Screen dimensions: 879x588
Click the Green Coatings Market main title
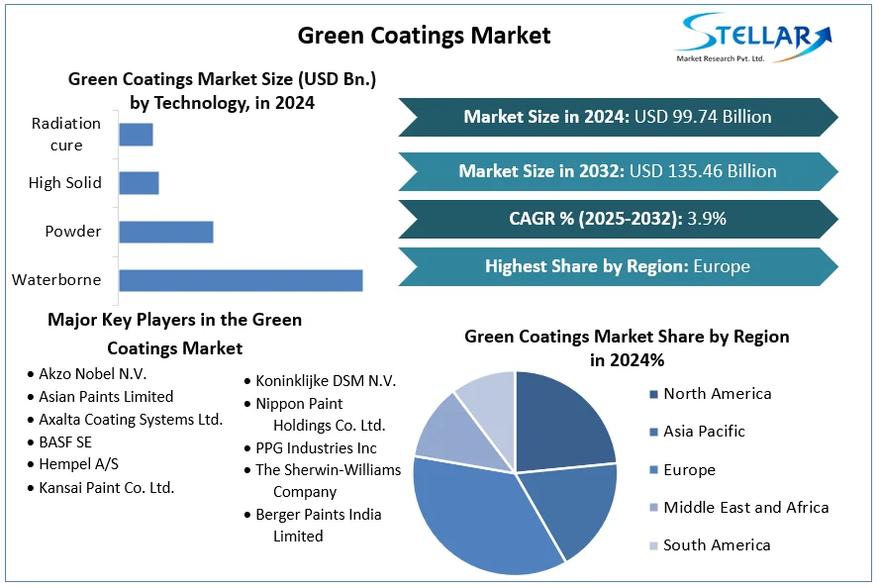coord(424,36)
